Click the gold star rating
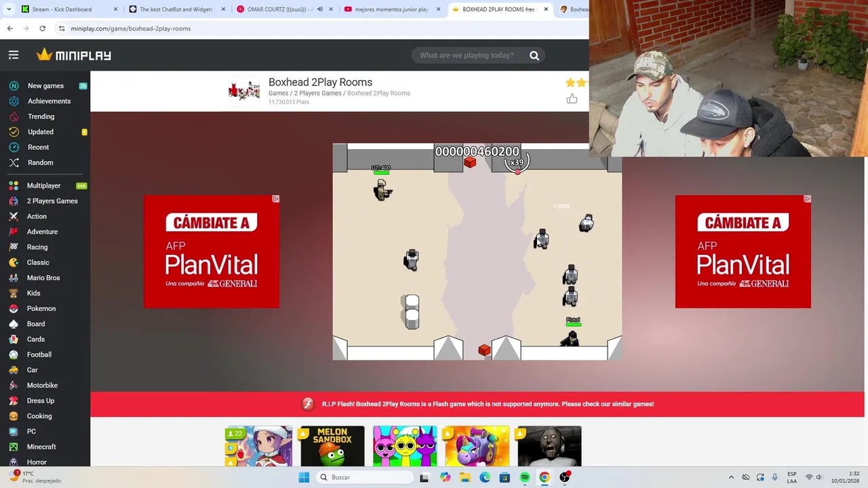The width and height of the screenshot is (868, 488). (x=576, y=83)
